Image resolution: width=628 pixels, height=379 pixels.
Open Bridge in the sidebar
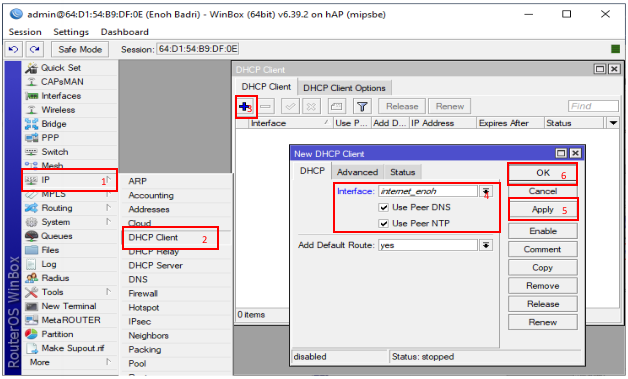tap(54, 124)
